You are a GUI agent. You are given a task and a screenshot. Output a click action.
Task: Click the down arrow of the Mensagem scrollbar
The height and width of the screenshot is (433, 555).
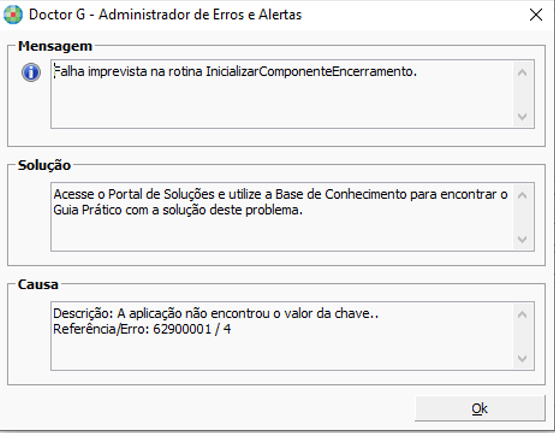click(522, 116)
